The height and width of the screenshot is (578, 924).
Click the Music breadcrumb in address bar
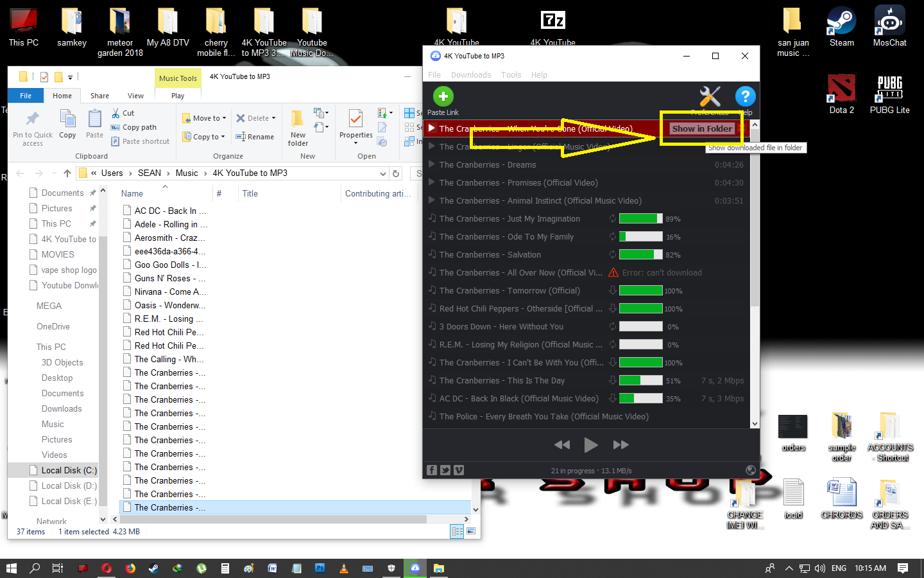[x=187, y=173]
